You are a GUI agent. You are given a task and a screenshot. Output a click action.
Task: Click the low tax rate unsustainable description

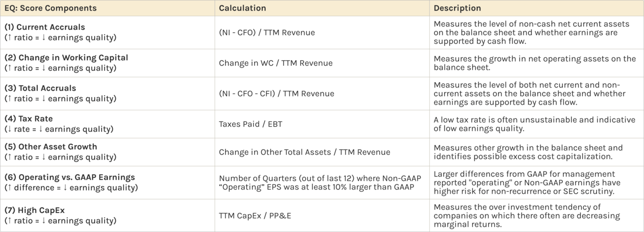pyautogui.click(x=534, y=124)
